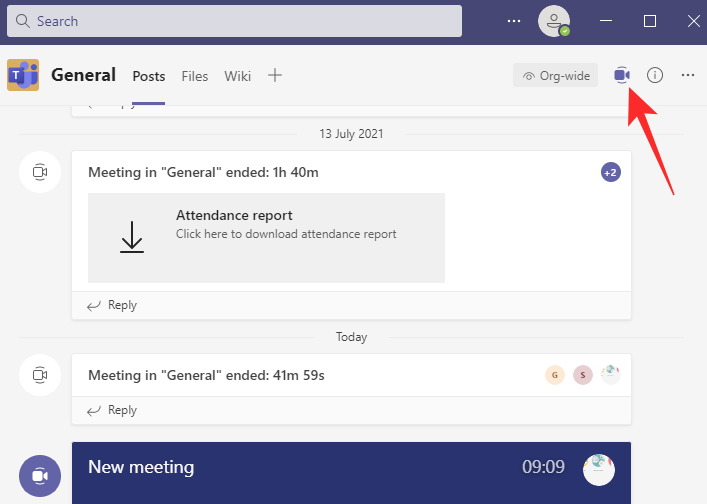Viewport: 707px width, 504px height.
Task: Download the attendance report arrow icon
Action: [x=132, y=237]
